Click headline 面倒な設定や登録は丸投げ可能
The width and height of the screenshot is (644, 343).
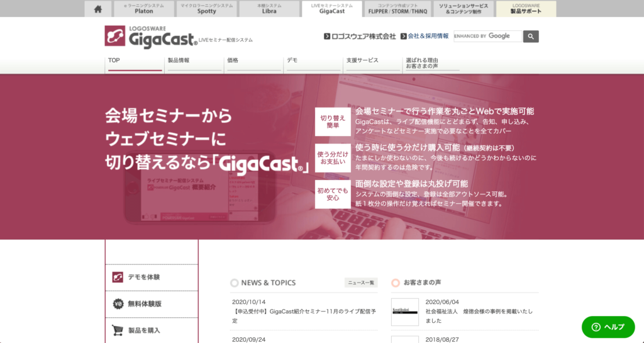pyautogui.click(x=411, y=184)
